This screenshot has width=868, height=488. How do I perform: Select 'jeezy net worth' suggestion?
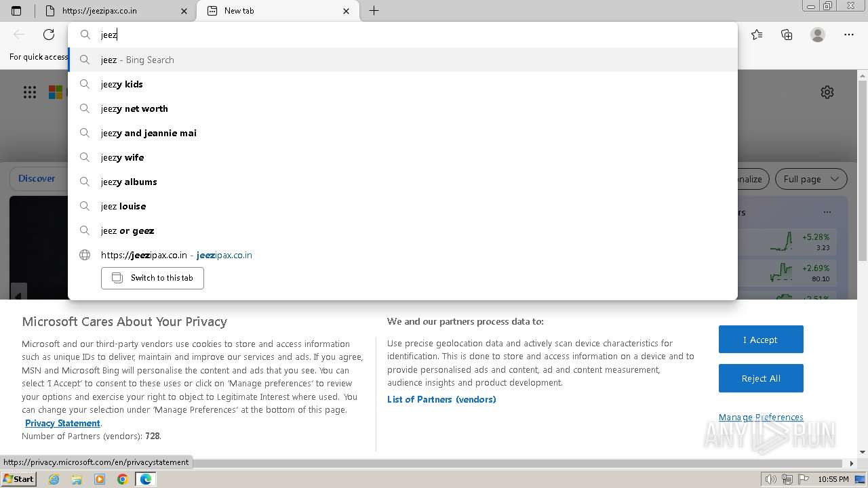403,108
